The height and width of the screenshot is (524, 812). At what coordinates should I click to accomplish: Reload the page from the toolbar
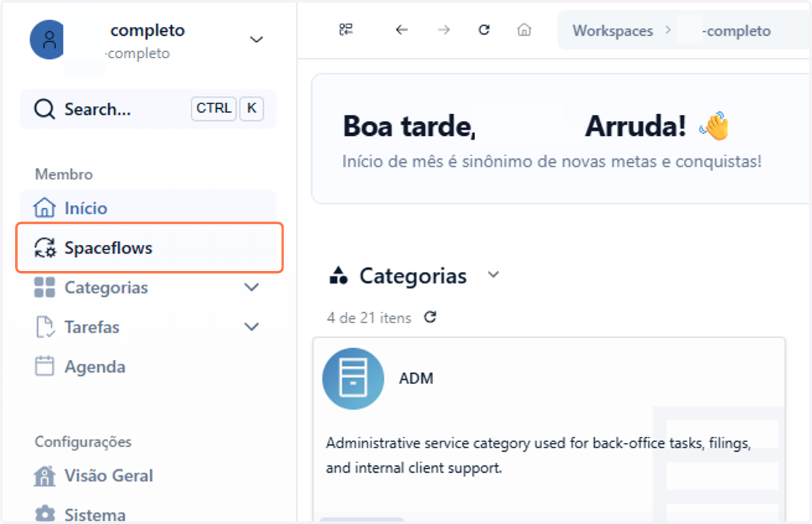(x=484, y=30)
